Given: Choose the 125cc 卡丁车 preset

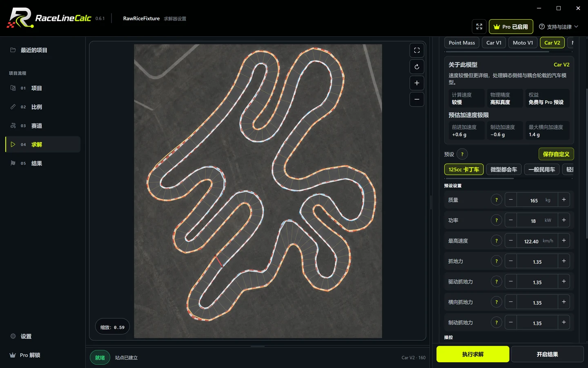Looking at the screenshot, I should tap(464, 169).
